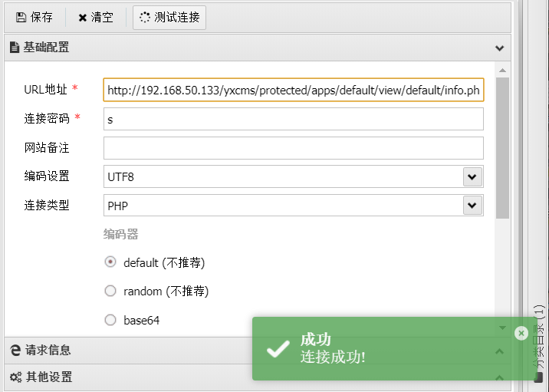The width and height of the screenshot is (549, 392).
Task: Click the 测试连接 button label
Action: [x=177, y=17]
